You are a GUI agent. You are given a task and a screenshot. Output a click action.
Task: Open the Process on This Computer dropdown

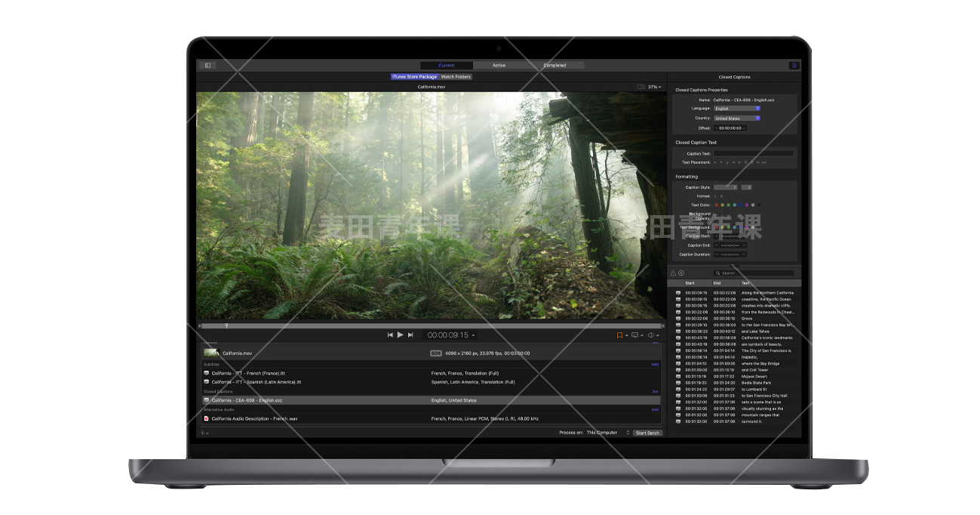[608, 433]
